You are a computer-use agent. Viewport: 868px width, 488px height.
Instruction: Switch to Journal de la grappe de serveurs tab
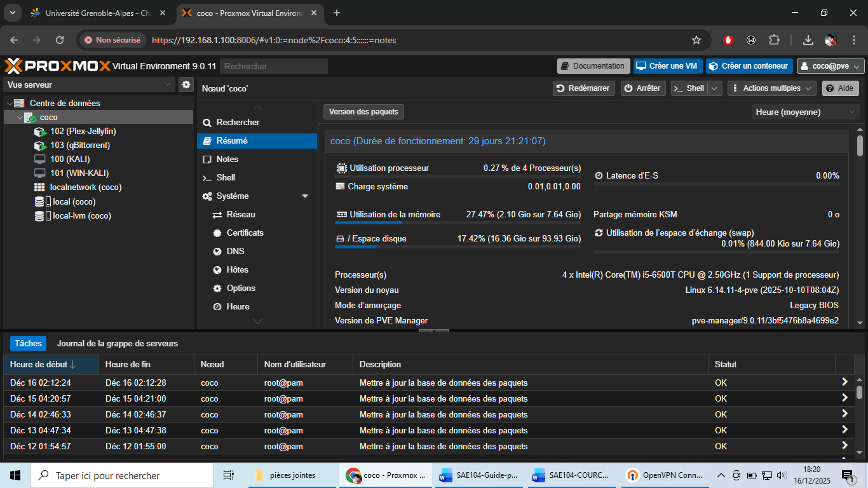coord(118,344)
